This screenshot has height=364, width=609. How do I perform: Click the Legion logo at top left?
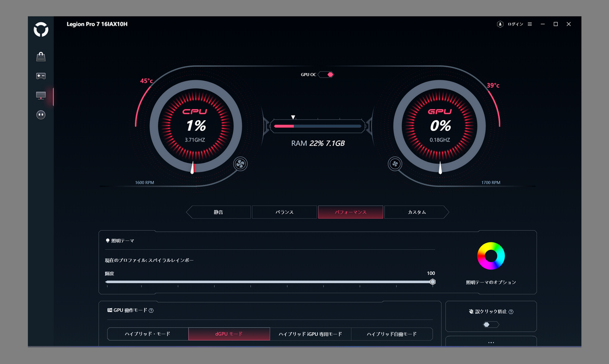(x=41, y=30)
